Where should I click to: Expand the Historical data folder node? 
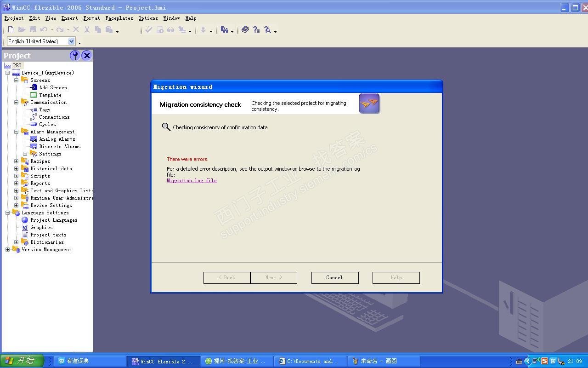[x=17, y=168]
